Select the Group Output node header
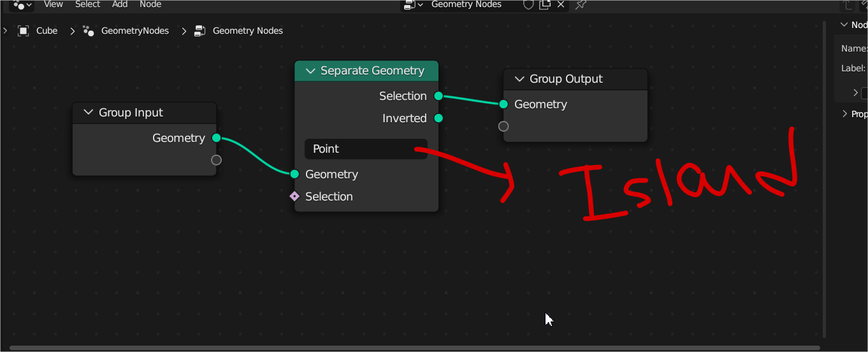The height and width of the screenshot is (352, 868). click(x=575, y=79)
